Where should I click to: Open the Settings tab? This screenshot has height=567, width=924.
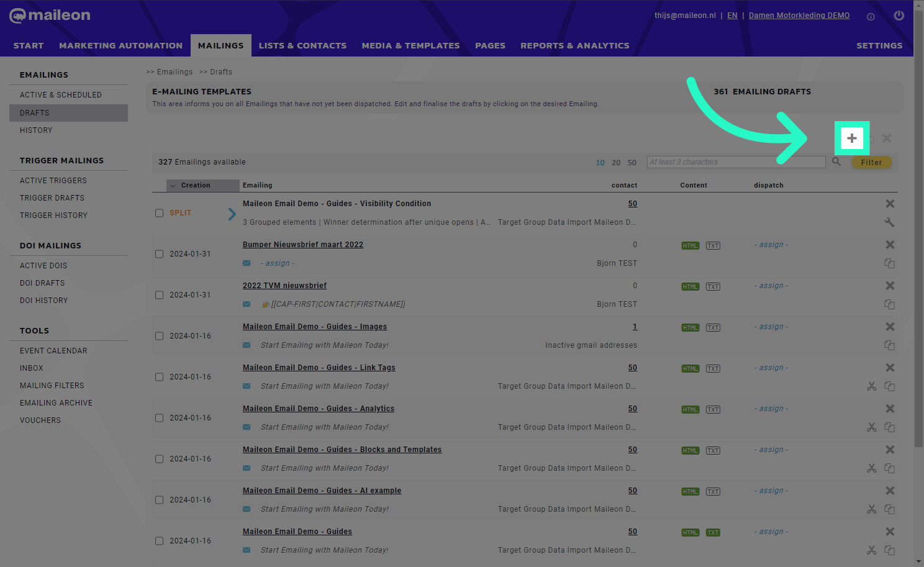(x=879, y=45)
